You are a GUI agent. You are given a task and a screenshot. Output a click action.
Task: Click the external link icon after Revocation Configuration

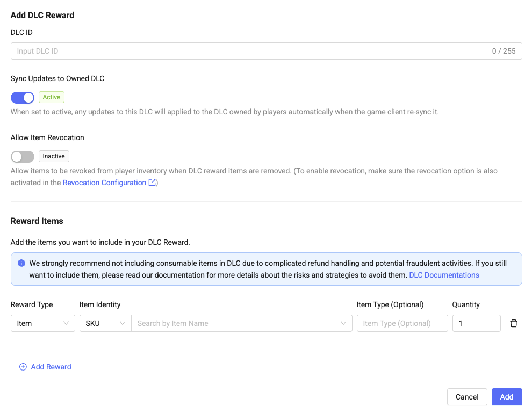coord(152,183)
